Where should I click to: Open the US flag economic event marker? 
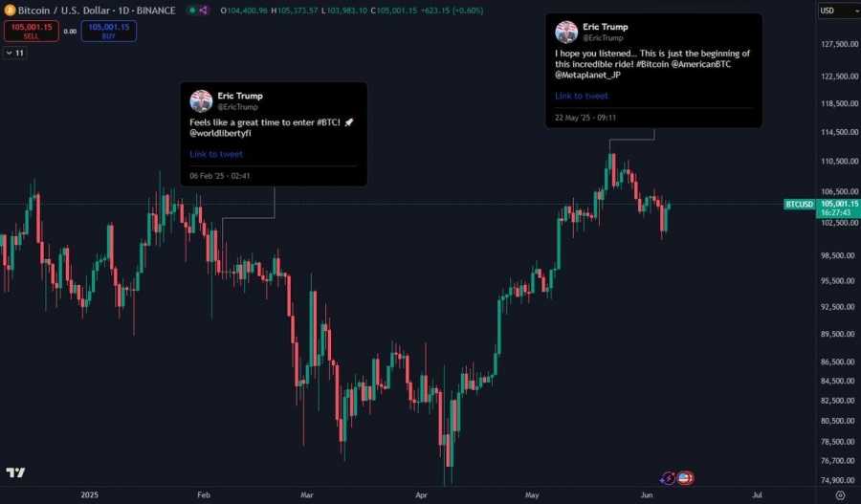click(x=684, y=478)
